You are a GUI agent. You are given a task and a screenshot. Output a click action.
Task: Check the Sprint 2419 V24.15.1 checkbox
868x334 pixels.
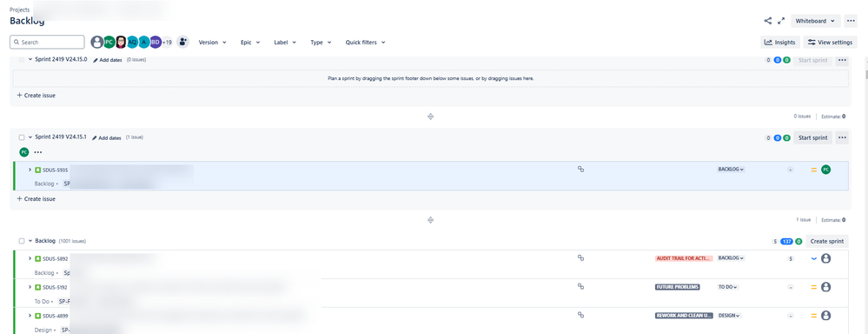[x=22, y=137]
